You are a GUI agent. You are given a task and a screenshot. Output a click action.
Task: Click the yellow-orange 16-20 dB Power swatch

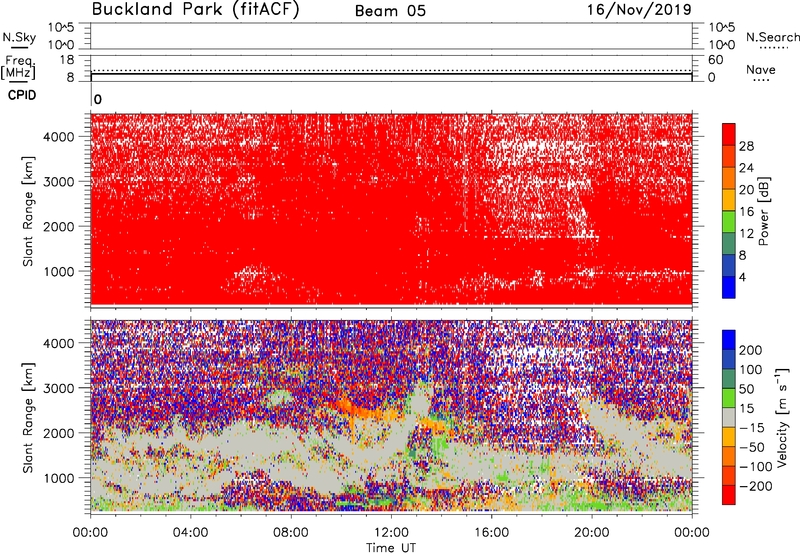(729, 199)
